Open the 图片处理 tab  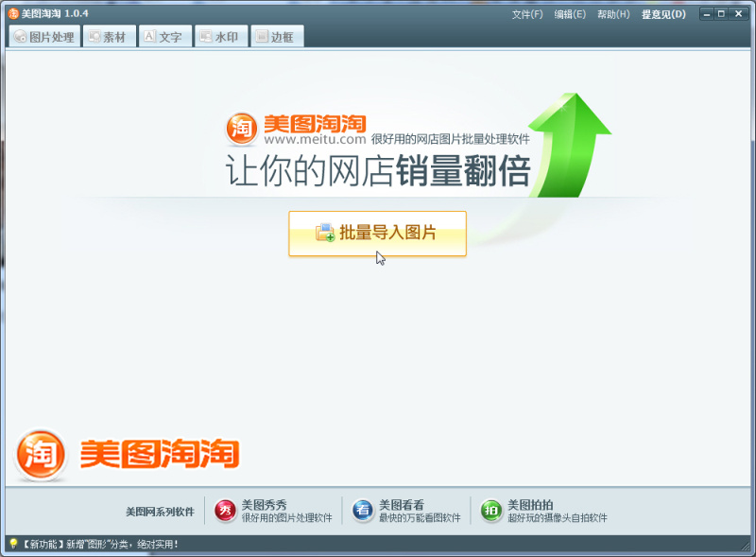click(44, 37)
